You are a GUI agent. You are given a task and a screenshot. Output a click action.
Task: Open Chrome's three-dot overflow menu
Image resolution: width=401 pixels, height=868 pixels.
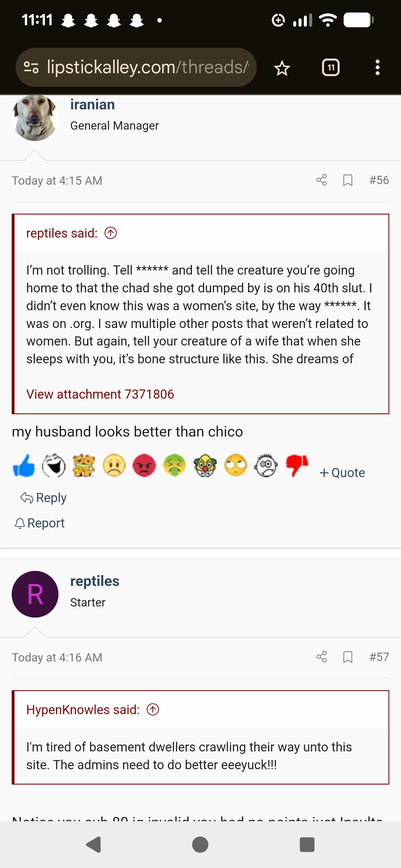tap(377, 68)
